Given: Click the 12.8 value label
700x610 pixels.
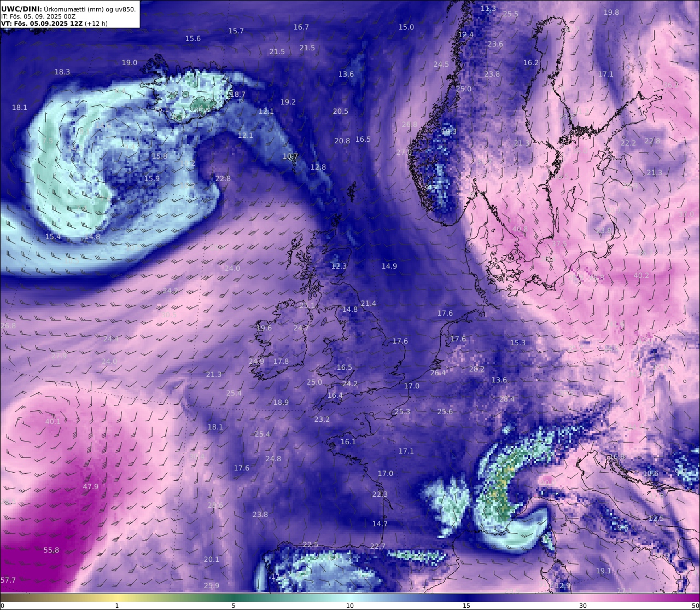Looking at the screenshot, I should tap(318, 167).
